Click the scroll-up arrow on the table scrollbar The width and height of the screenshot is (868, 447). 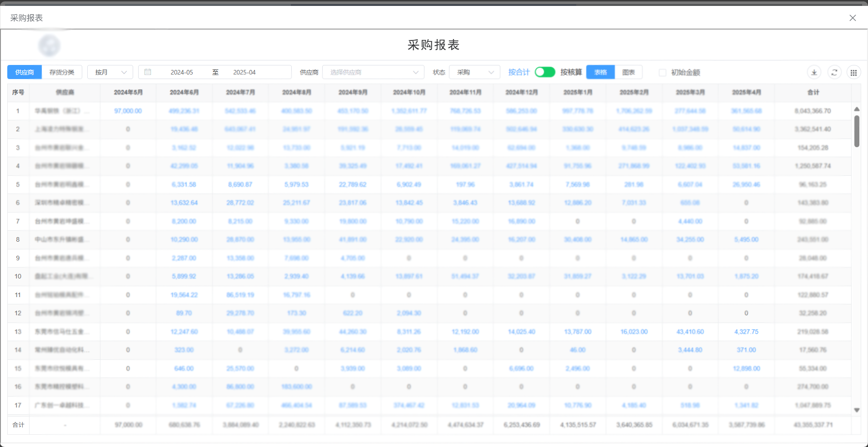[857, 109]
